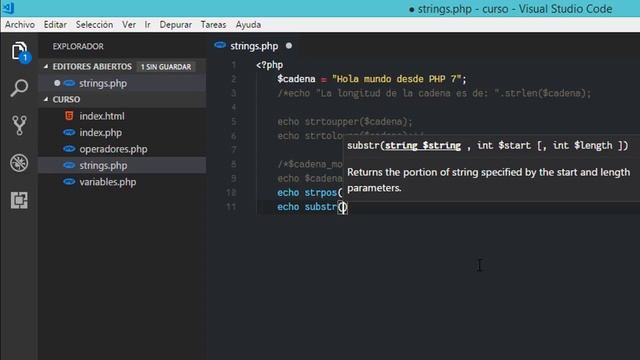640x360 pixels.
Task: Open the Extensions view icon
Action: [19, 200]
